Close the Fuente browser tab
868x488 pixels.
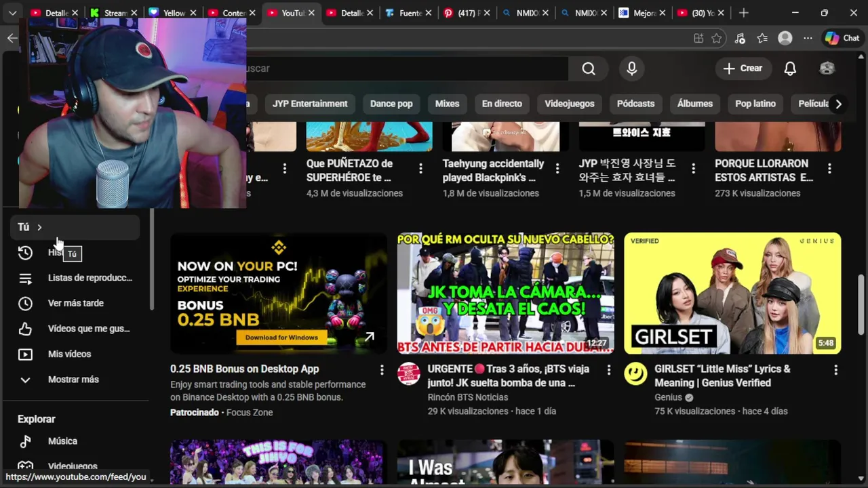click(428, 13)
